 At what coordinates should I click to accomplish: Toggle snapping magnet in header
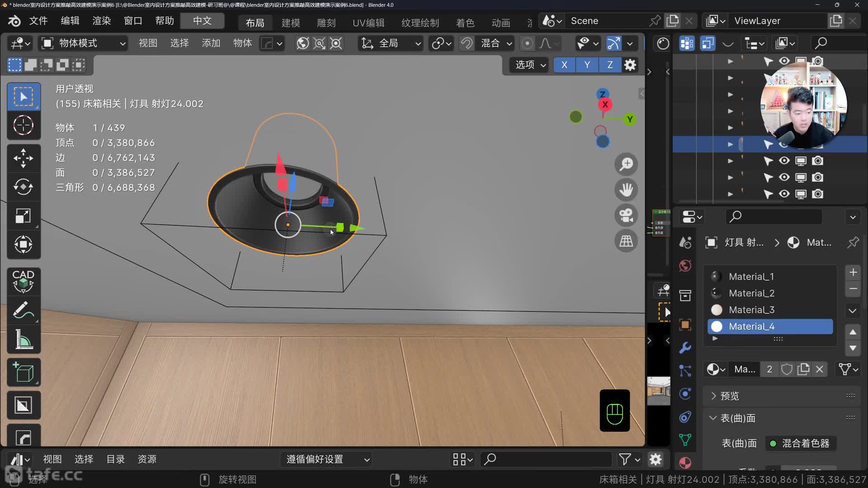(467, 43)
